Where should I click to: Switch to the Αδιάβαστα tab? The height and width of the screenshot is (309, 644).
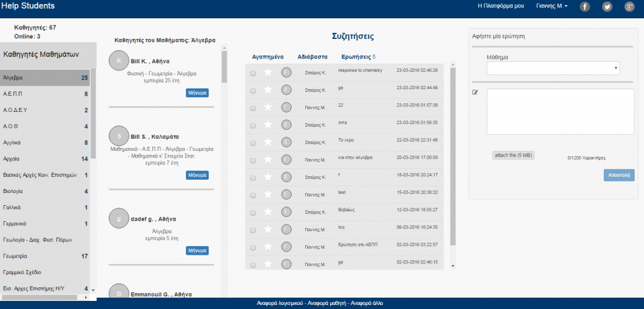313,58
